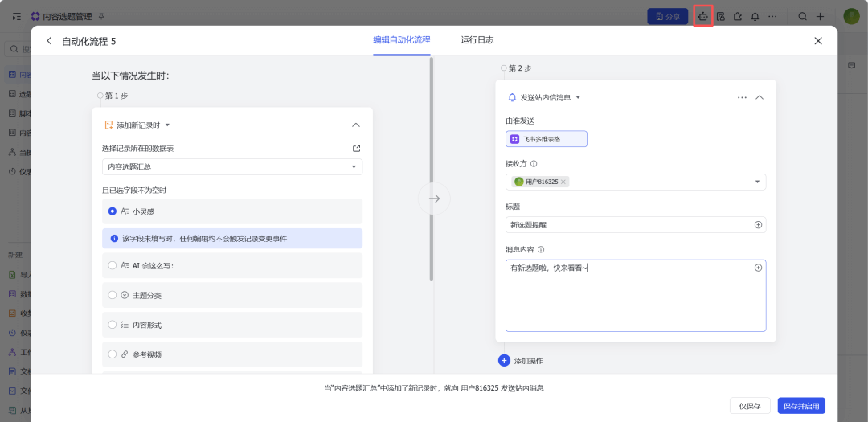Click the info icon next to 接收方
Image resolution: width=868 pixels, height=422 pixels.
coord(534,163)
